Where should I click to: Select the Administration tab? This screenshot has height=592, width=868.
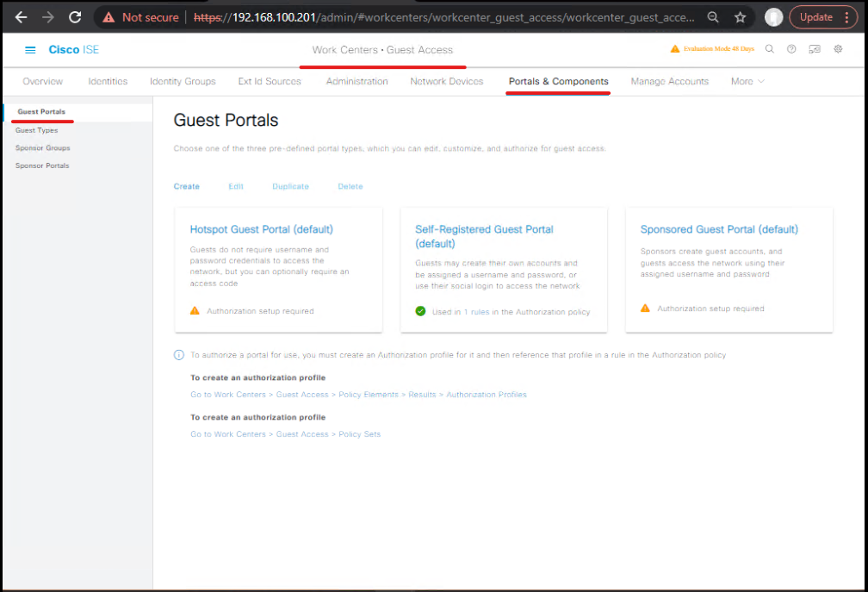(357, 81)
